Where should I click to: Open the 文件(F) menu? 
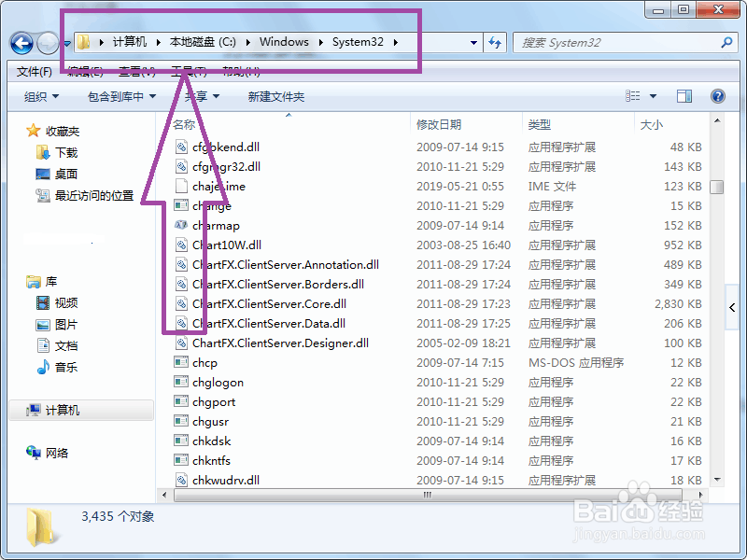pos(35,72)
